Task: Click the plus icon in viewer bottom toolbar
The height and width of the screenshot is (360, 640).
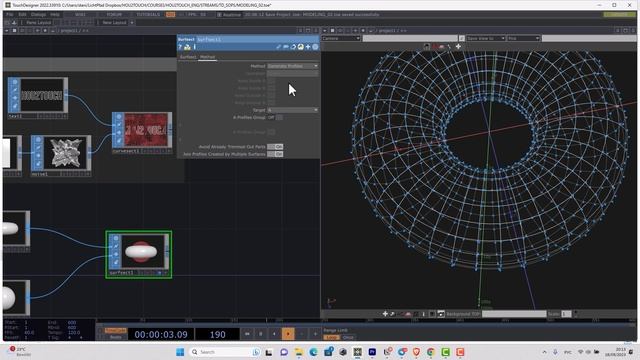Action: tap(385, 314)
